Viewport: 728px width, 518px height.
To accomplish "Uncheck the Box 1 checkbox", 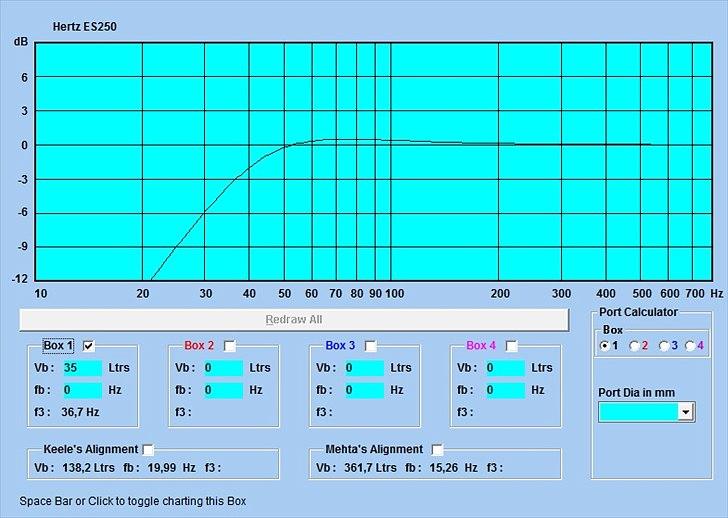I will point(89,346).
